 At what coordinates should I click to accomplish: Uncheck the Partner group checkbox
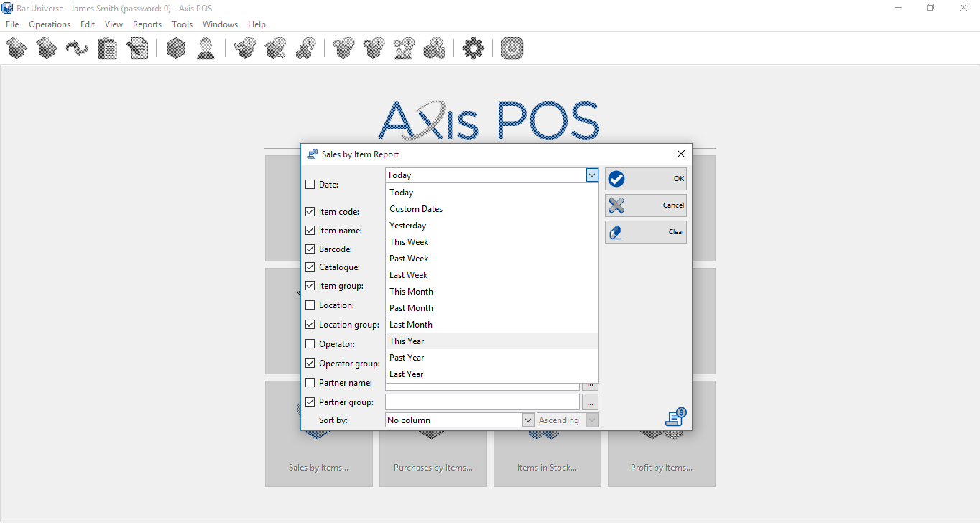pyautogui.click(x=310, y=402)
